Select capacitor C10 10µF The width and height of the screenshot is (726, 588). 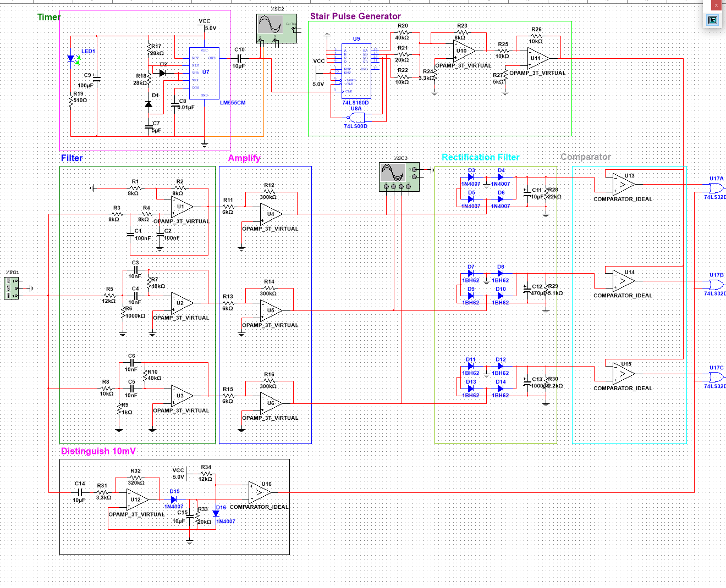[x=239, y=58]
